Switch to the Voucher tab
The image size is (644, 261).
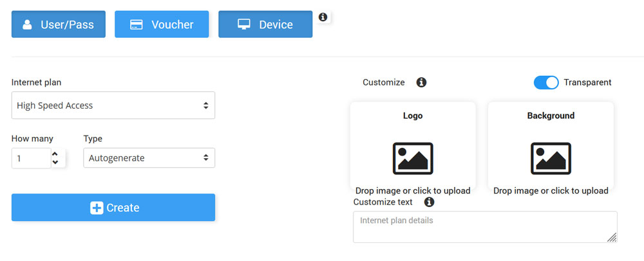(x=162, y=24)
